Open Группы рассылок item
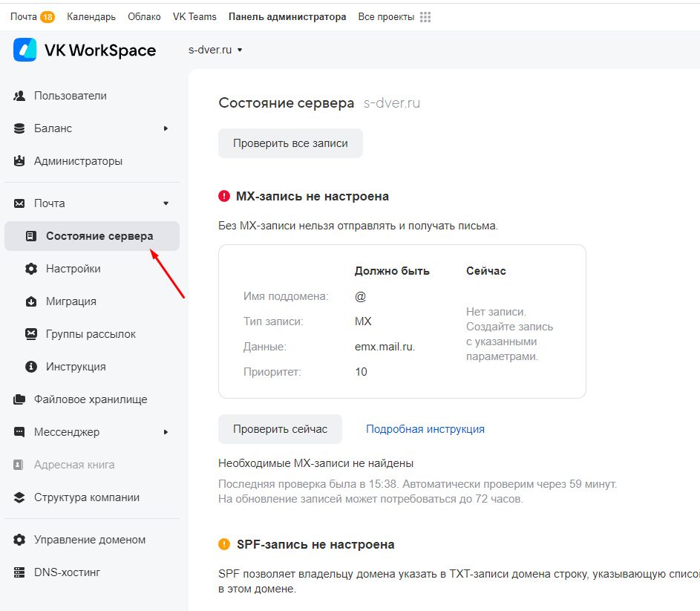This screenshot has width=700, height=611. 92,334
